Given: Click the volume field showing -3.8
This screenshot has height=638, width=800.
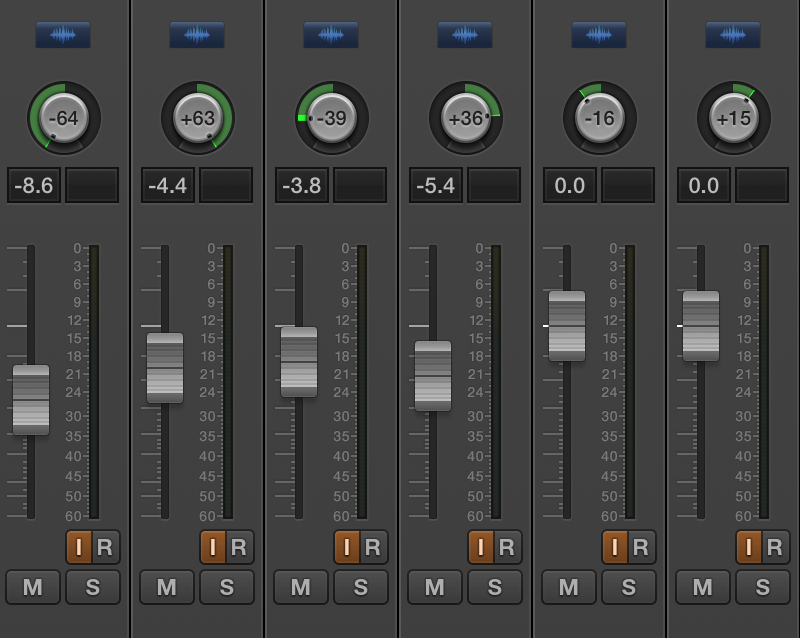Looking at the screenshot, I should coord(302,185).
